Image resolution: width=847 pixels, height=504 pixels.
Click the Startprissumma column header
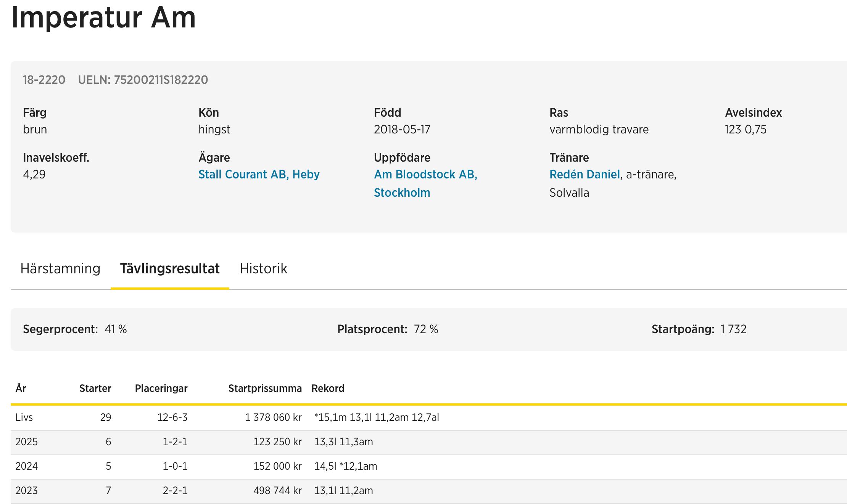point(265,388)
